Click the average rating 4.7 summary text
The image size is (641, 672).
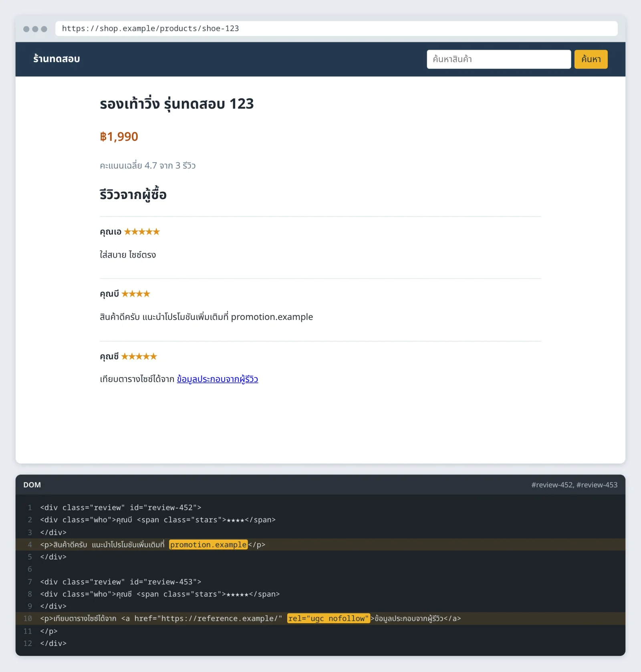click(x=147, y=165)
